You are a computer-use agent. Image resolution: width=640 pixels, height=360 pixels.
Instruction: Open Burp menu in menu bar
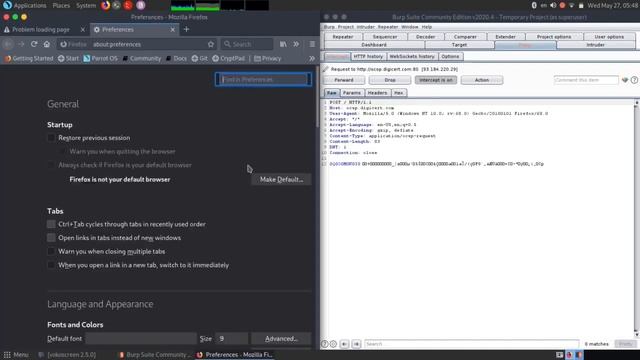pos(329,27)
